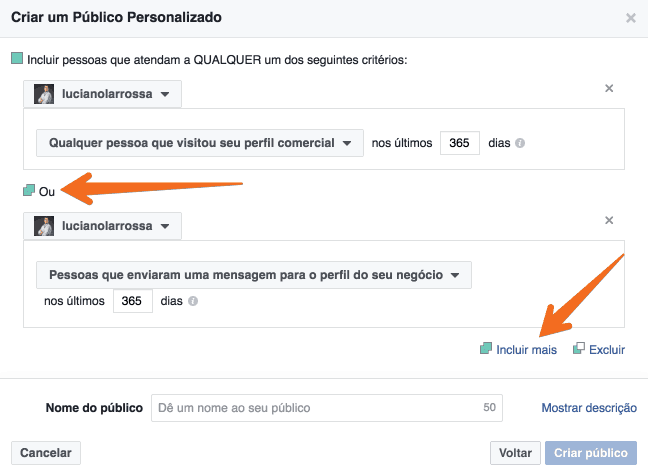Close the Criar um Público Personalizado dialog
Screen dimensions: 648x472
pyautogui.click(x=630, y=18)
